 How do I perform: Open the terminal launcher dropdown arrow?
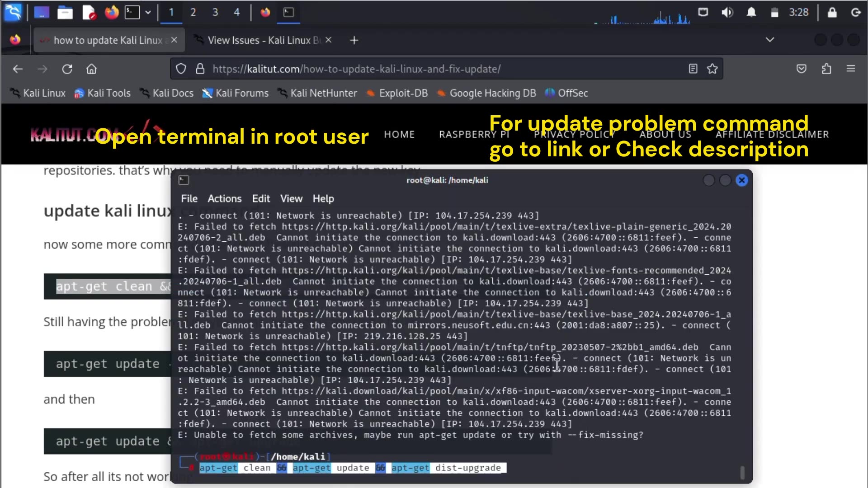coord(148,12)
